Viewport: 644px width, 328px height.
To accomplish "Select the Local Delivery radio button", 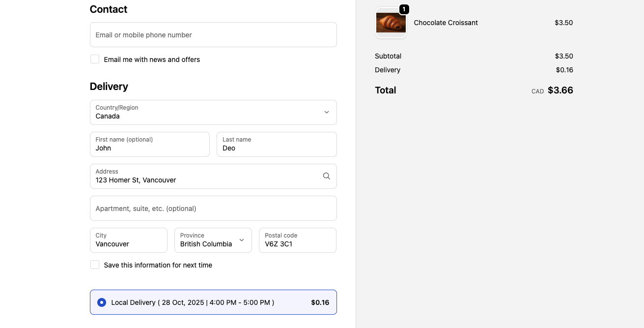I will click(102, 302).
